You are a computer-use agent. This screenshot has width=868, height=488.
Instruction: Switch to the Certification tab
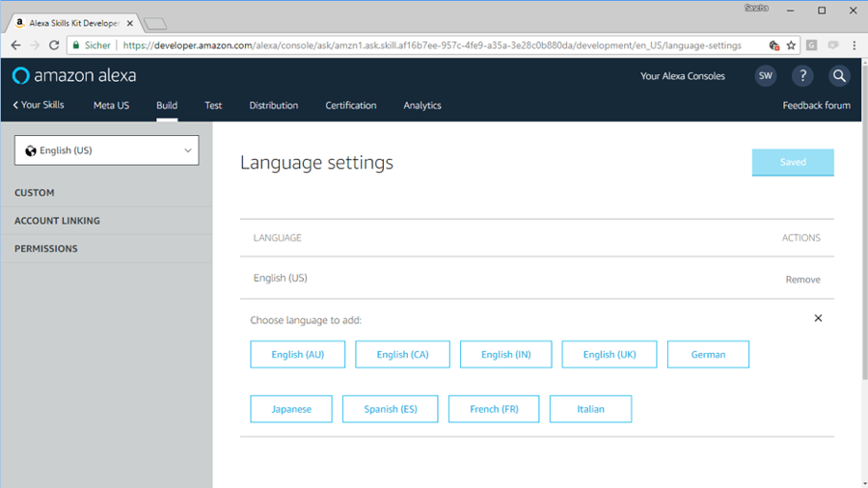tap(351, 105)
